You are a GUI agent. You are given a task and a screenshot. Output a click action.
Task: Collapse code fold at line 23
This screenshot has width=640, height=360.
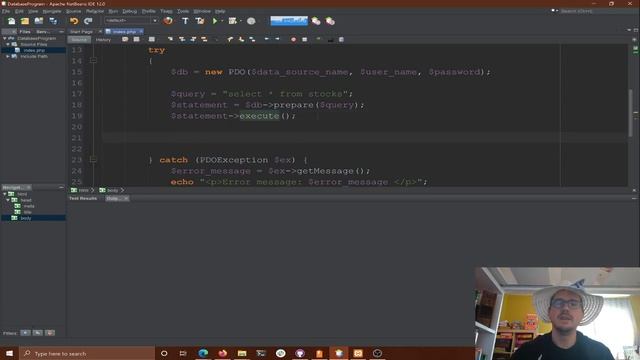point(93,160)
